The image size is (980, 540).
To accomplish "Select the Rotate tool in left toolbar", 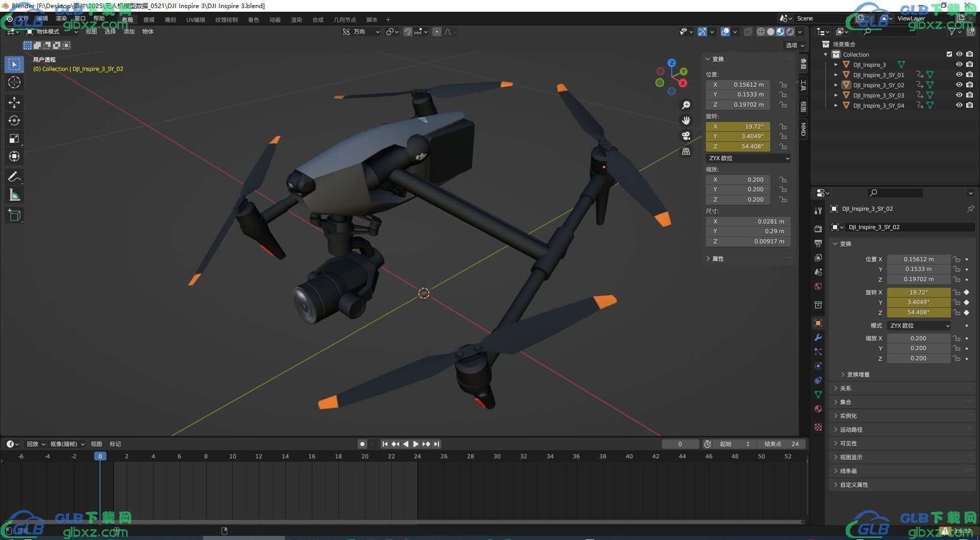I will (14, 120).
